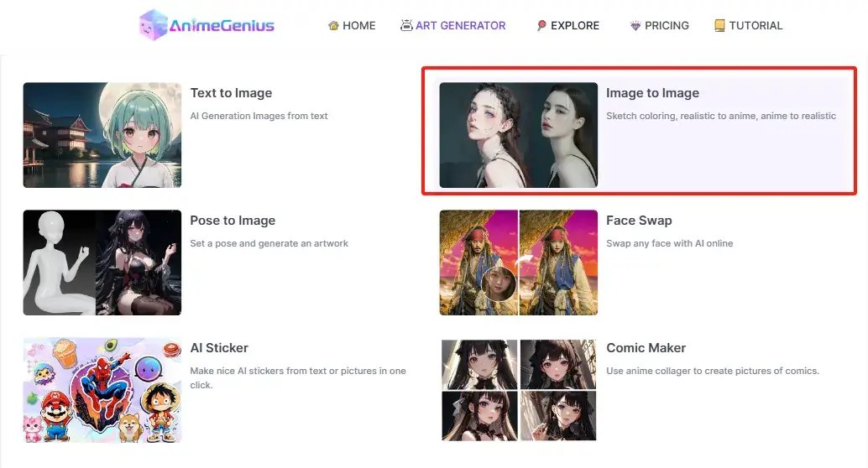Open the Pose to Image tool title

233,221
